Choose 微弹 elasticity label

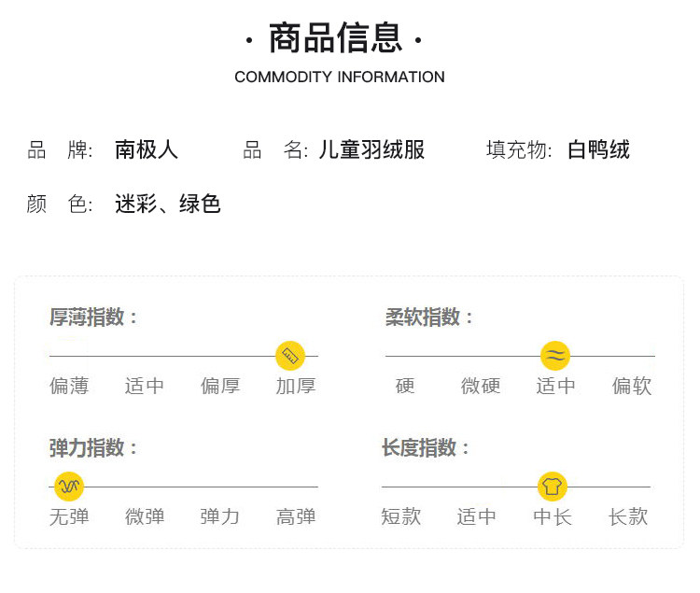click(145, 516)
